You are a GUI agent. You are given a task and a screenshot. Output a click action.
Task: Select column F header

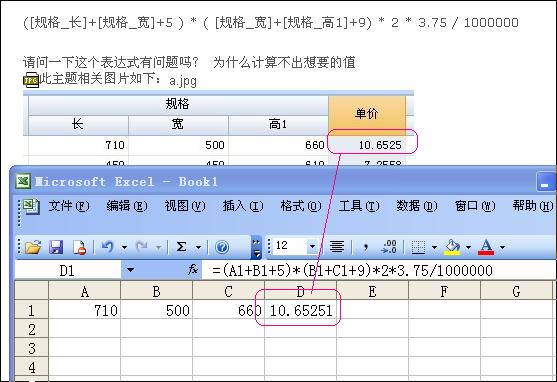point(444,291)
